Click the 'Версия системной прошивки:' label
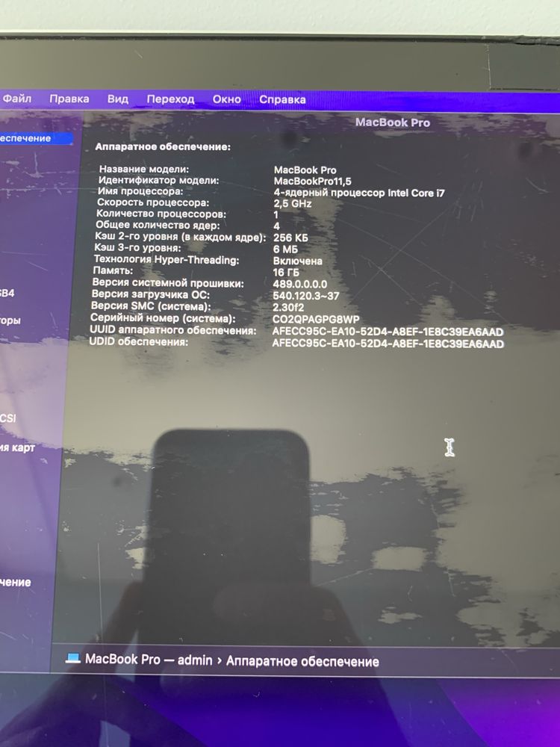The height and width of the screenshot is (747, 560). (x=167, y=283)
